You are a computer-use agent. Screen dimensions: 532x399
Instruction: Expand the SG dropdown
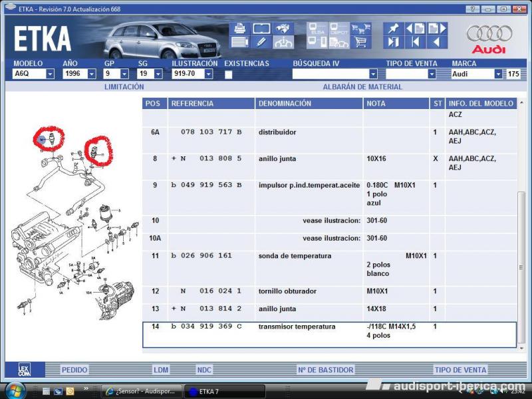point(158,74)
